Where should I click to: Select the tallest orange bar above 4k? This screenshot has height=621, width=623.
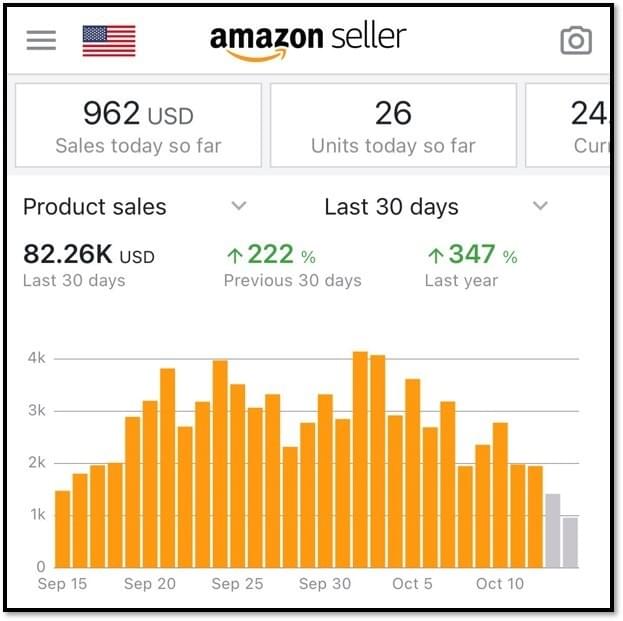[360, 459]
